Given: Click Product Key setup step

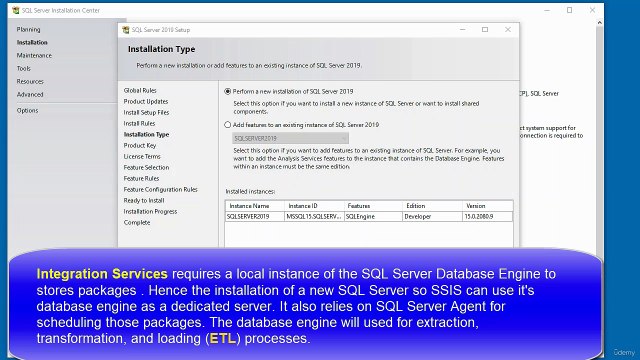Looking at the screenshot, I should tap(140, 146).
